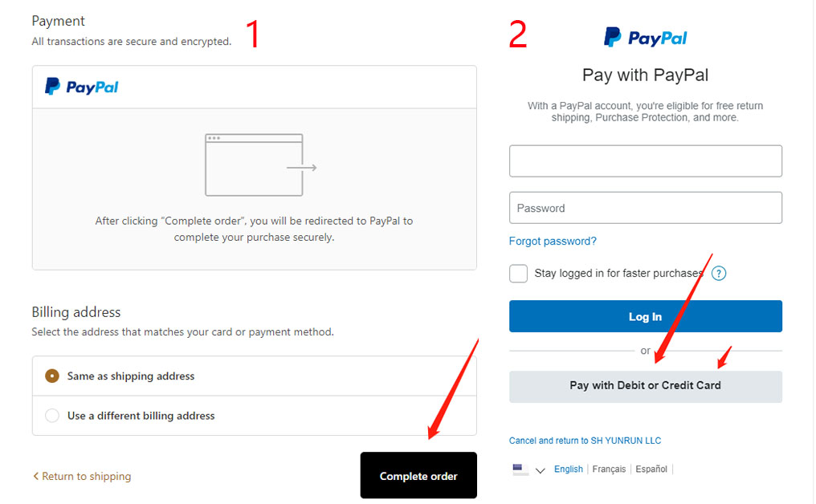Open the help question mark icon

(719, 273)
